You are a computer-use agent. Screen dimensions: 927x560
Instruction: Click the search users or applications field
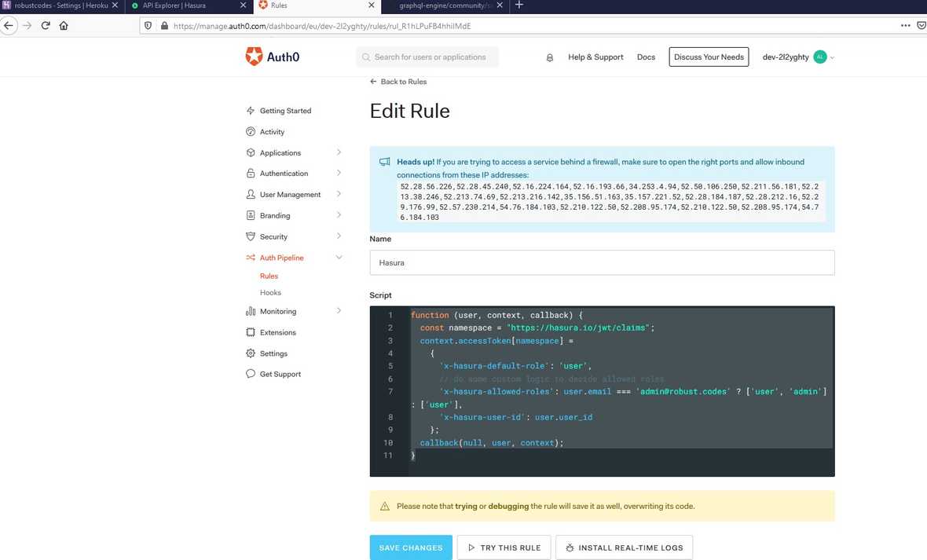coord(427,57)
